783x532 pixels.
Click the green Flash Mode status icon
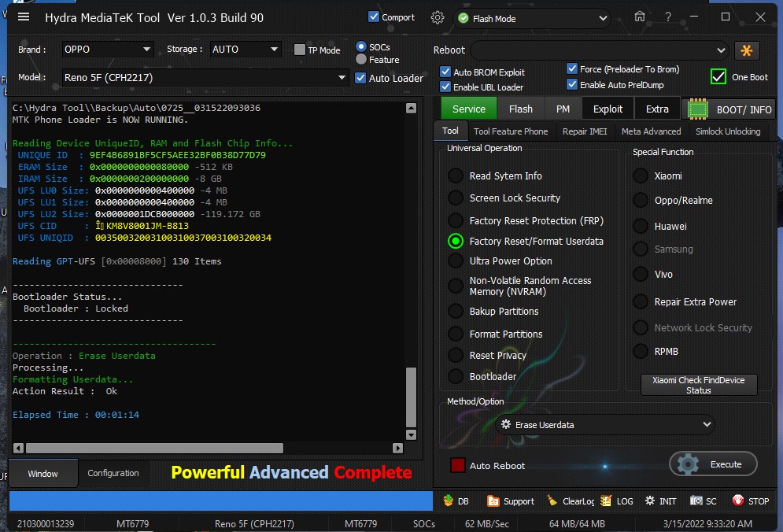(x=464, y=18)
